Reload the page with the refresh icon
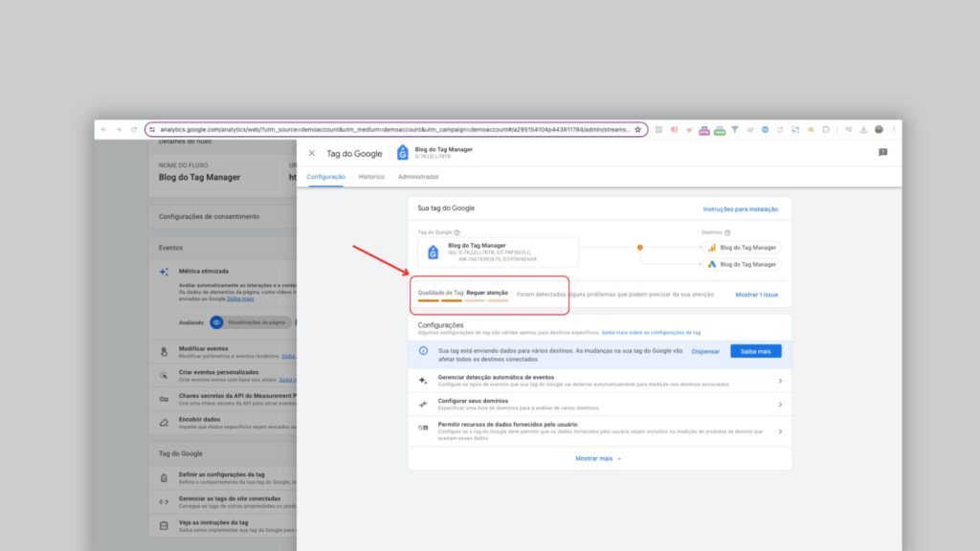Image resolution: width=980 pixels, height=551 pixels. coord(134,129)
